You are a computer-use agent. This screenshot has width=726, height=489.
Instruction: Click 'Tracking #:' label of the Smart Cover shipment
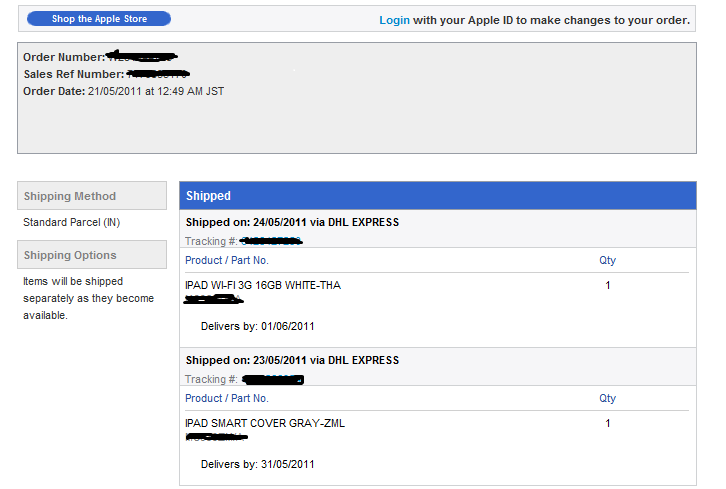pyautogui.click(x=211, y=379)
